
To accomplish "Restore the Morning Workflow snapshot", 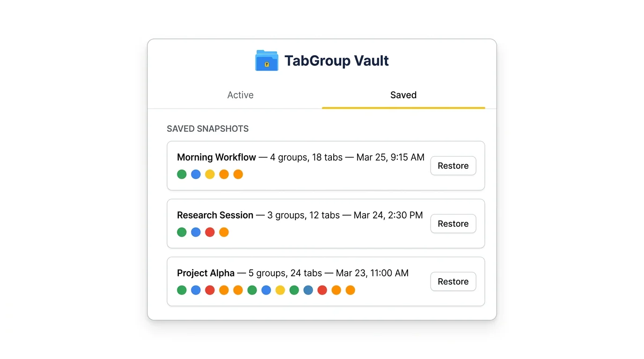I will point(453,165).
